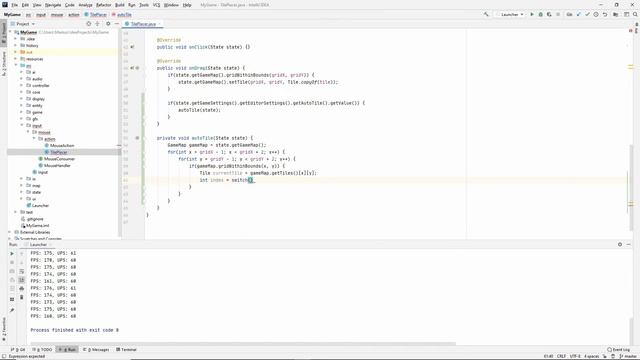Expand the test folder node

point(16,212)
